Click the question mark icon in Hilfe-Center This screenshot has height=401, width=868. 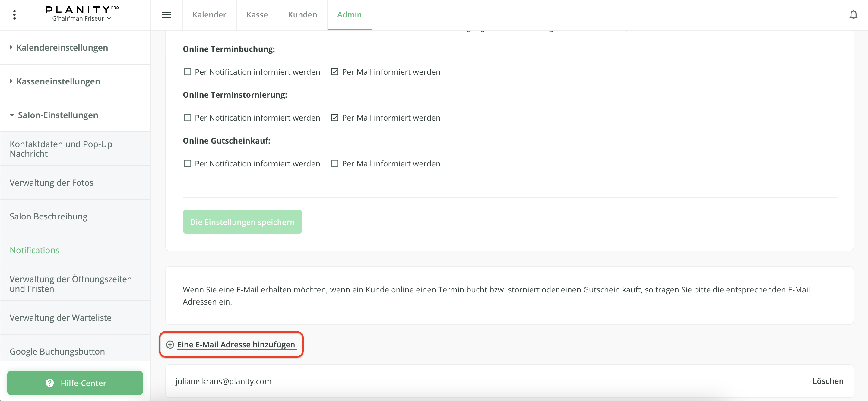50,383
